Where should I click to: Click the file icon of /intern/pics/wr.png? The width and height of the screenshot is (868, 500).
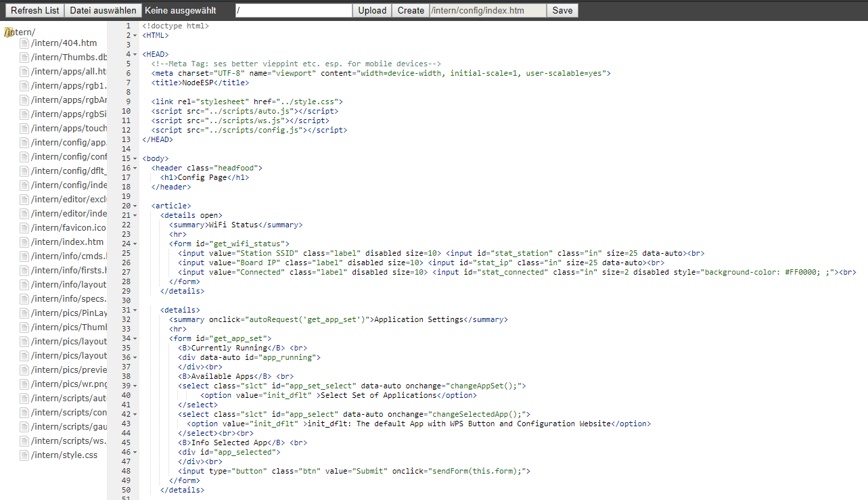[x=24, y=384]
